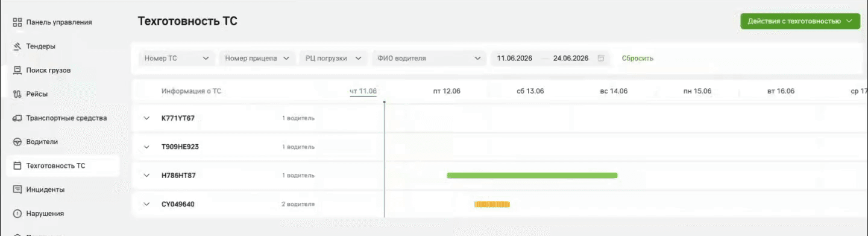This screenshot has width=868, height=236.
Task: Click the Нарушения warning icon
Action: pos(17,214)
